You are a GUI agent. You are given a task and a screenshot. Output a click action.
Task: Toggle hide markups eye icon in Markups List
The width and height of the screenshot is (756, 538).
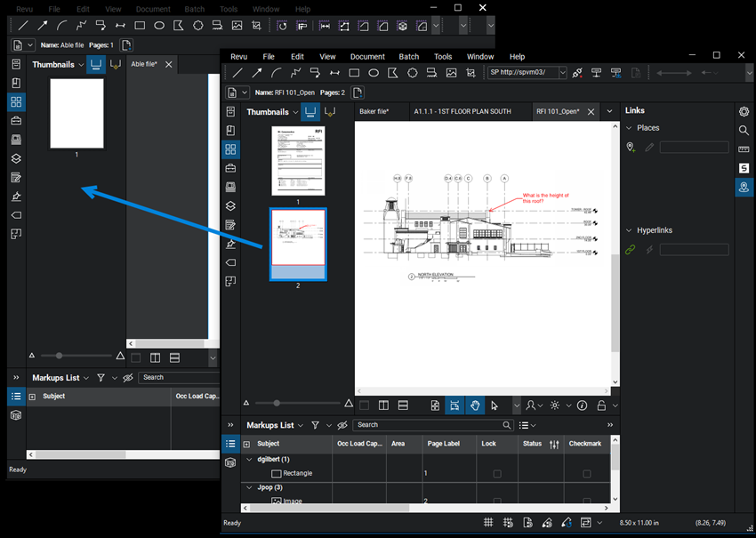point(342,426)
